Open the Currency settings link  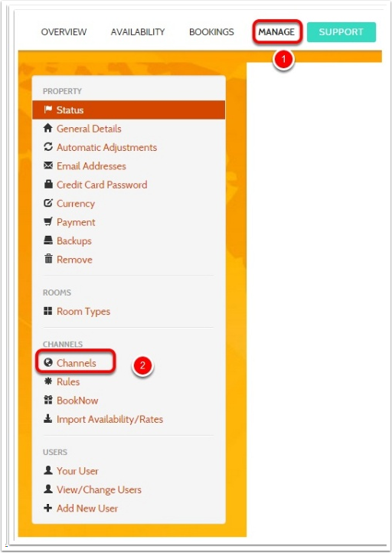click(76, 204)
